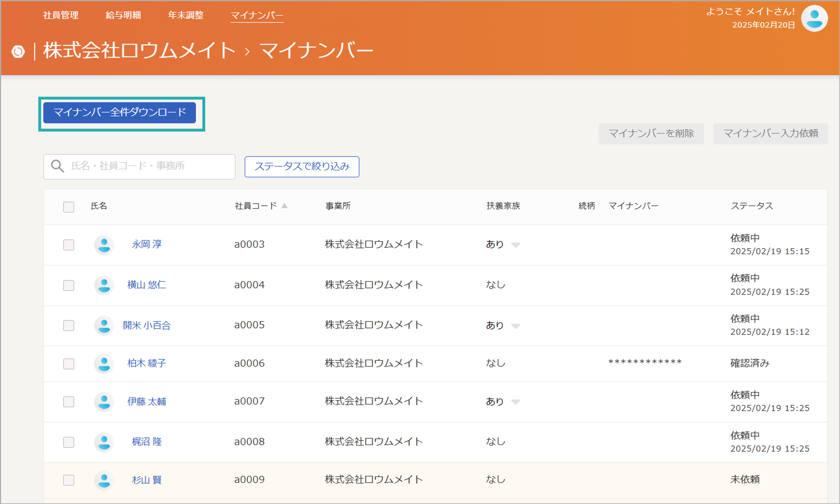This screenshot has height=504, width=840.
Task: Sort by 社員コード using the arrow icon
Action: (284, 205)
